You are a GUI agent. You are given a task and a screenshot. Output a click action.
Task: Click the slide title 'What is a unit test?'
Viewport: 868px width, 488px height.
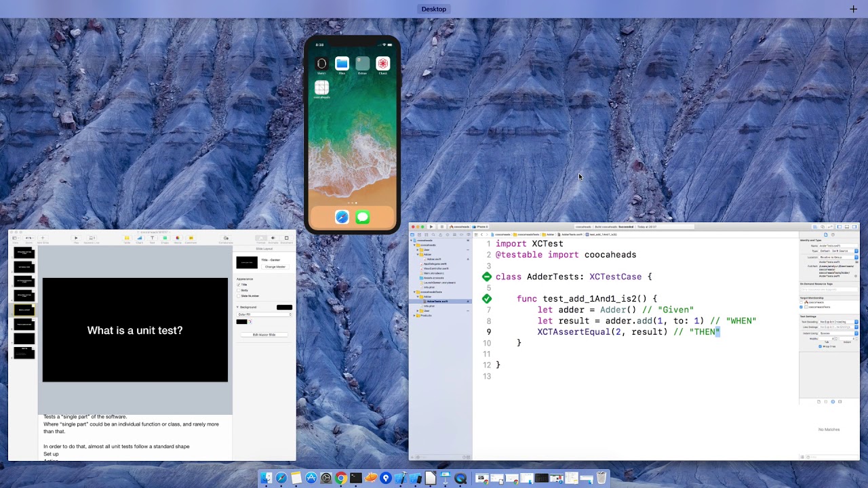135,331
